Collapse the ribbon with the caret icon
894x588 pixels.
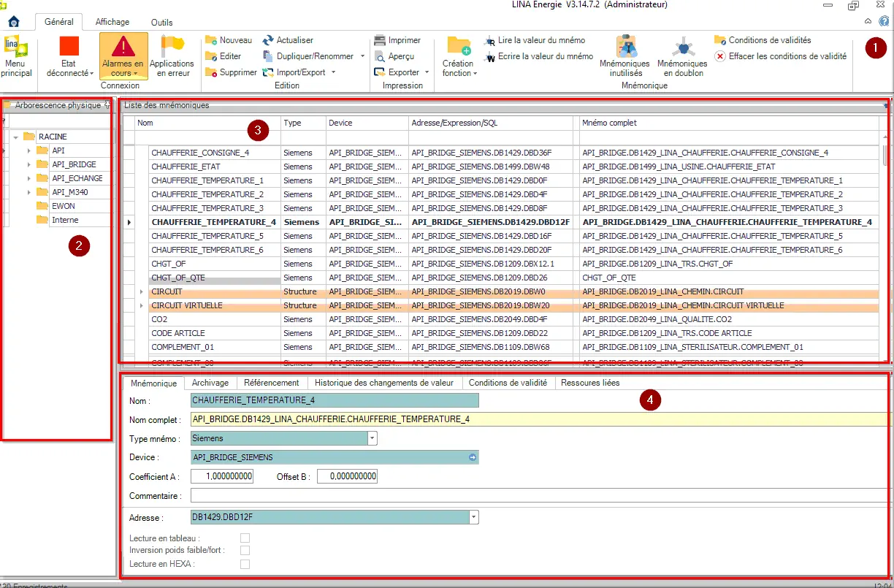[868, 22]
